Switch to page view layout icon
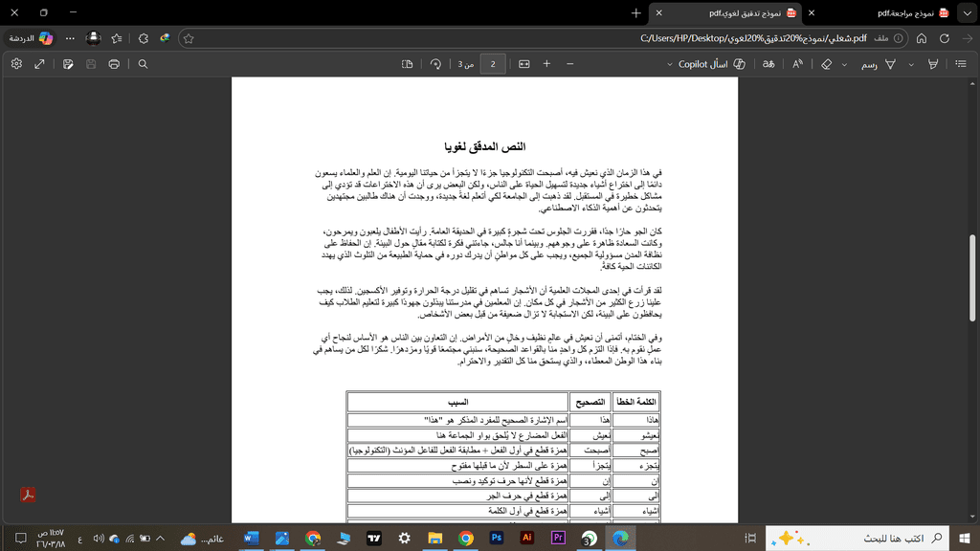Image resolution: width=980 pixels, height=551 pixels. 407,64
